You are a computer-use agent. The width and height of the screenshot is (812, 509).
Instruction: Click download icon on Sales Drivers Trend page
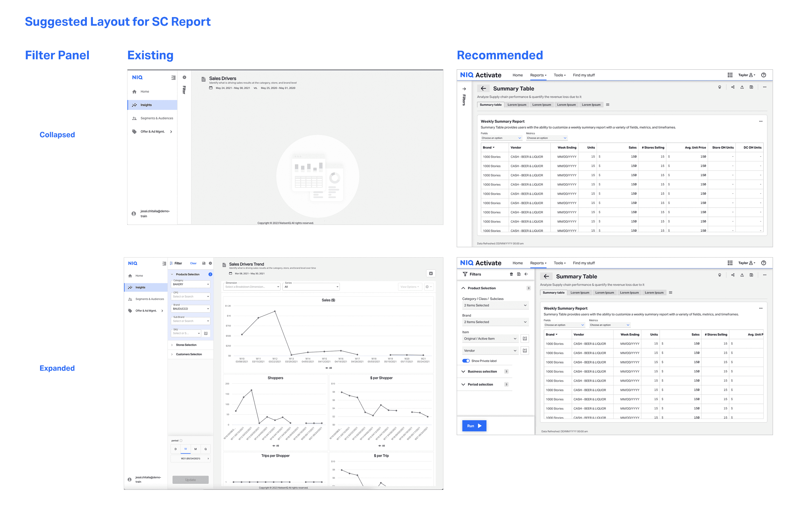(x=431, y=273)
